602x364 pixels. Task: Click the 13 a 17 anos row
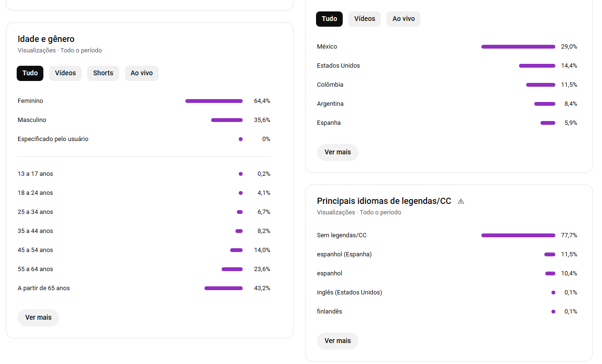pyautogui.click(x=144, y=174)
